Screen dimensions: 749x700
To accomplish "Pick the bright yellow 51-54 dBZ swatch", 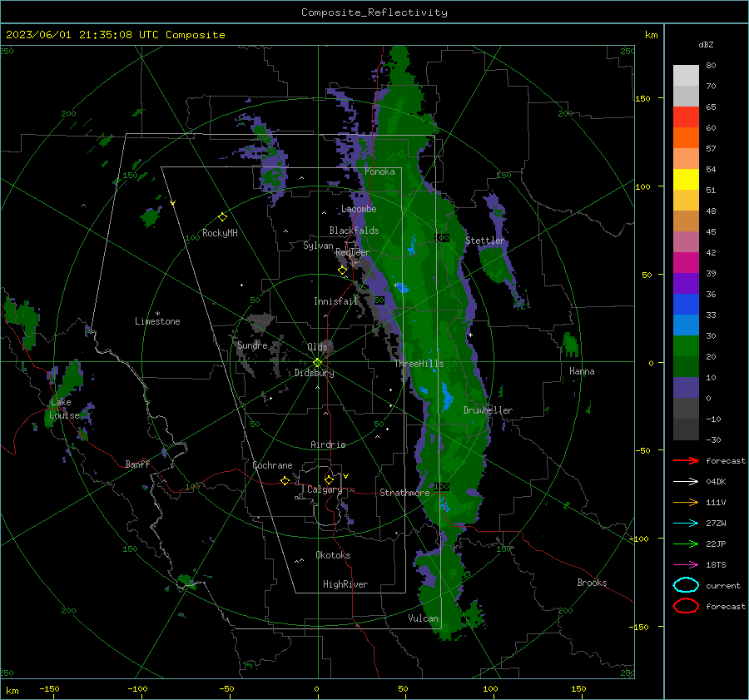I will [x=686, y=180].
